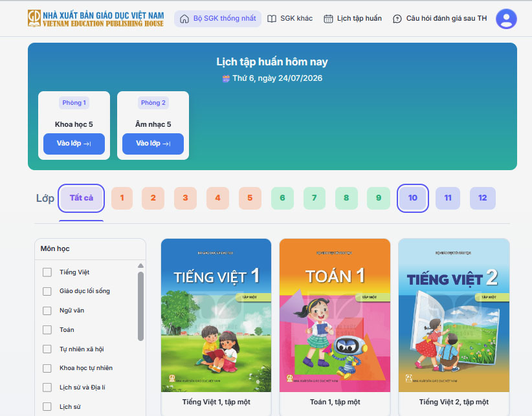Click the small calendar icon beside the date
Image resolution: width=532 pixels, height=416 pixels.
(x=226, y=79)
